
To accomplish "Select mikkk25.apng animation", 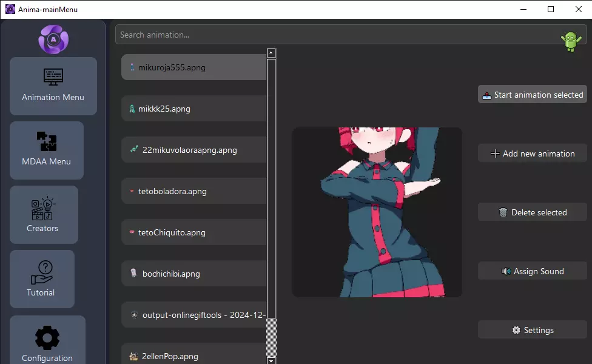I will click(193, 109).
